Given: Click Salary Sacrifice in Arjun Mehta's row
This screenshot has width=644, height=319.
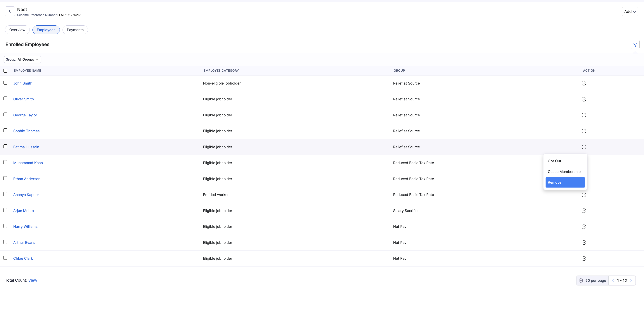Looking at the screenshot, I should click(406, 211).
